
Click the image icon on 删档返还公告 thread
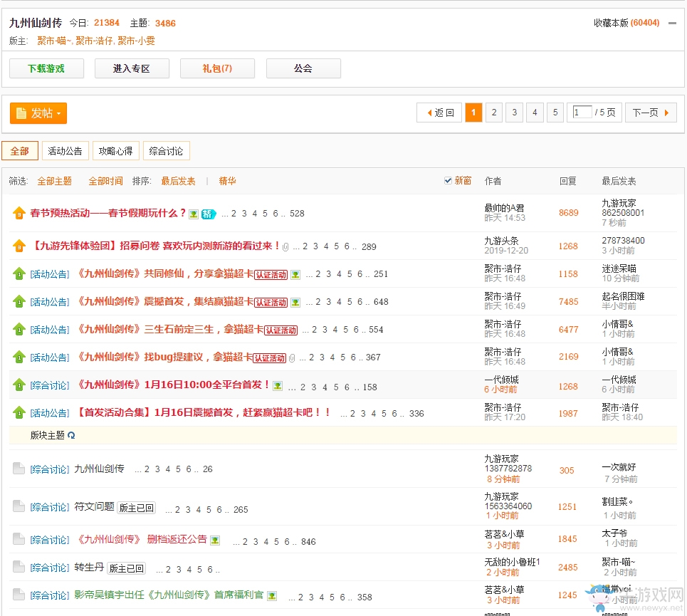click(215, 541)
